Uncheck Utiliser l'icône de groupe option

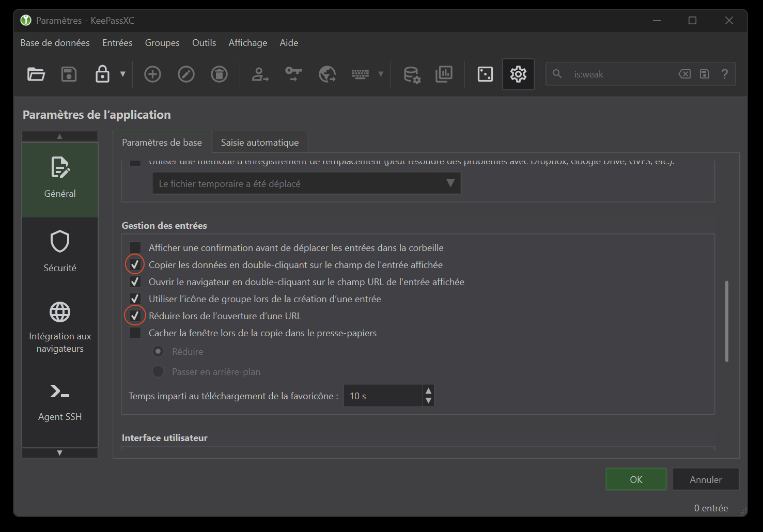tap(135, 299)
